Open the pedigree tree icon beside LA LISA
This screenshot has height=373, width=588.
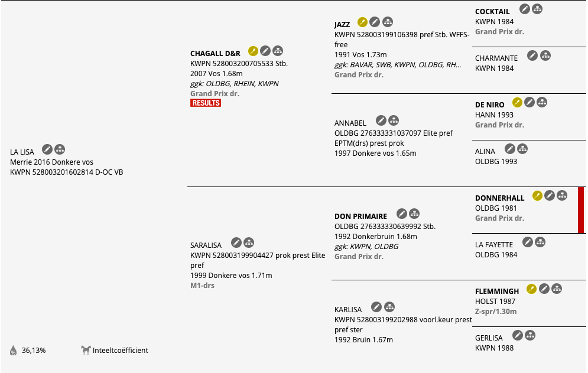(60, 149)
